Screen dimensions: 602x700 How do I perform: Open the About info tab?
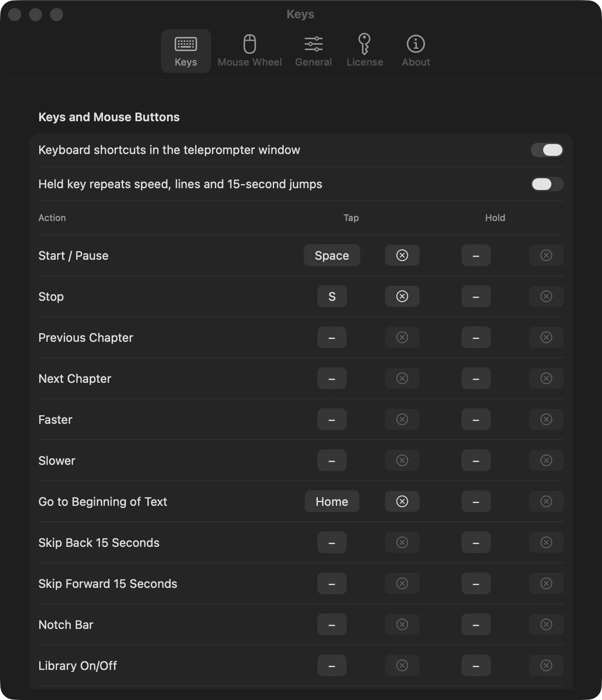coord(415,51)
